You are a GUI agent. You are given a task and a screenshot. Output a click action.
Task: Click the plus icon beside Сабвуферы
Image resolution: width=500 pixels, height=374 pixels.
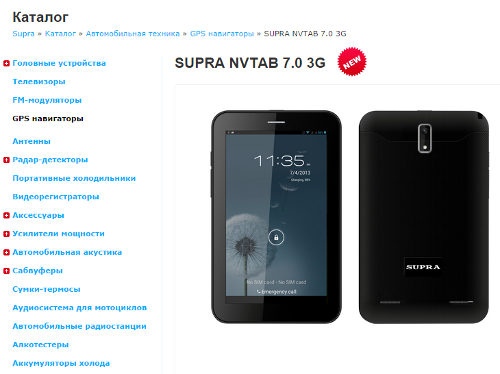(x=6, y=271)
